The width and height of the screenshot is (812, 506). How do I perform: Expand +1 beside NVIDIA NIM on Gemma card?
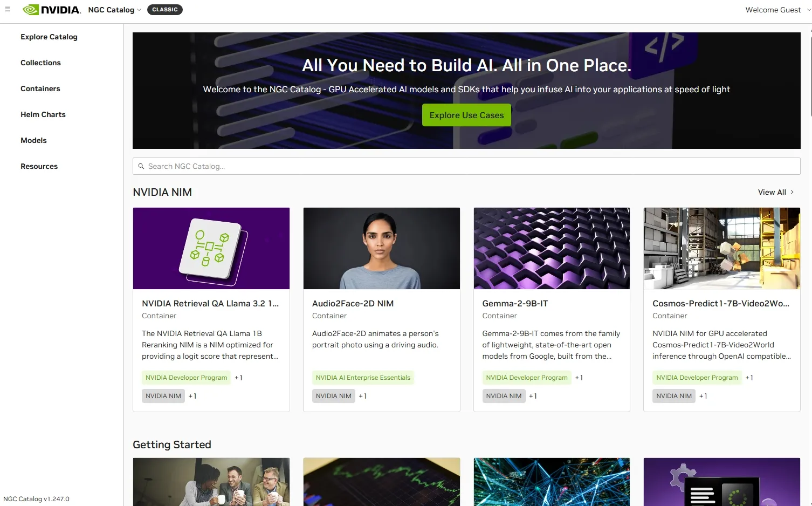533,396
